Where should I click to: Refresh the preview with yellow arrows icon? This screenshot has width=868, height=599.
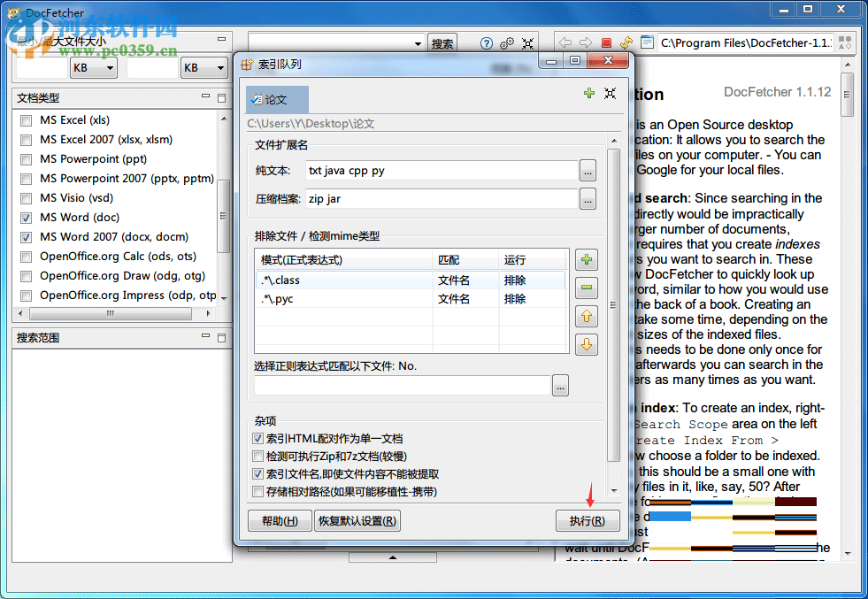(626, 42)
